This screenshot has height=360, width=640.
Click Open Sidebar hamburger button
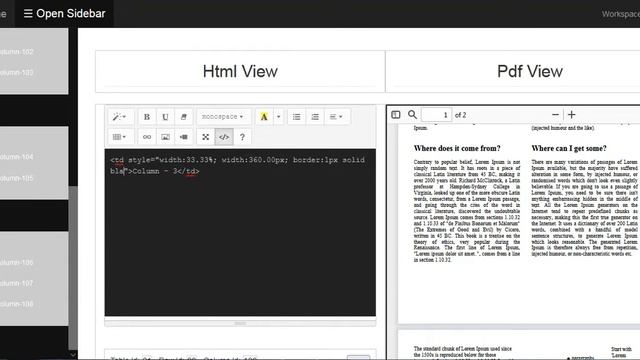[x=64, y=13]
